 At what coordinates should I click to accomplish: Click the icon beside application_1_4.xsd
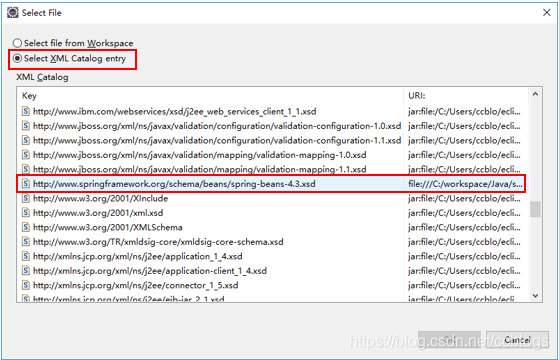(26, 256)
